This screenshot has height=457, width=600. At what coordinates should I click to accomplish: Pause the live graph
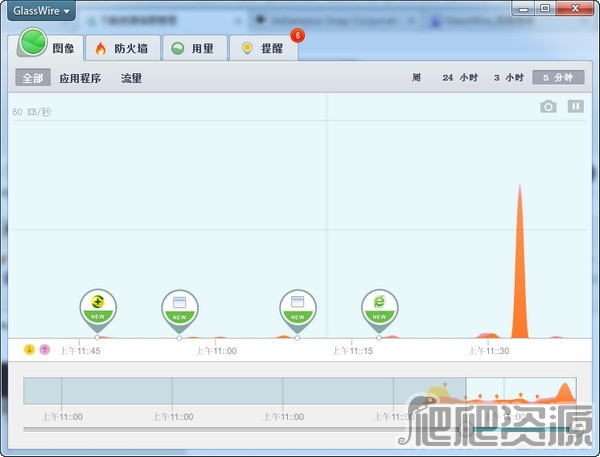point(576,107)
